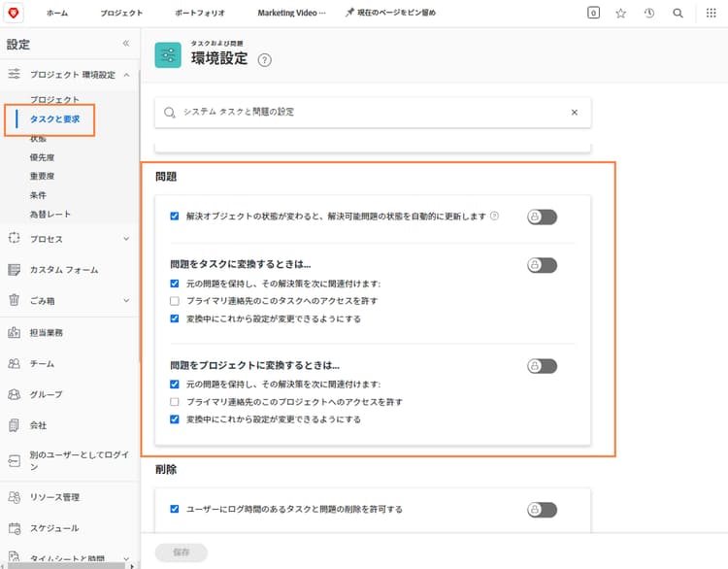Click the ごみ箱 trash icon
The image size is (728, 569).
pos(15,300)
